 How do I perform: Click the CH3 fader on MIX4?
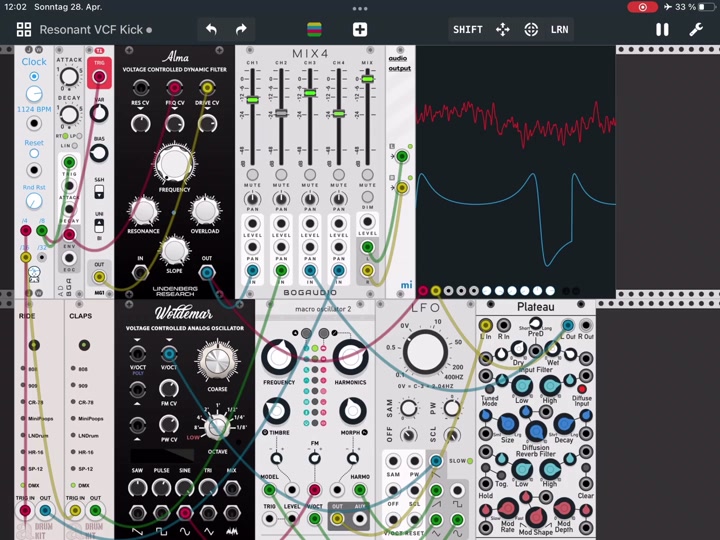[310, 93]
